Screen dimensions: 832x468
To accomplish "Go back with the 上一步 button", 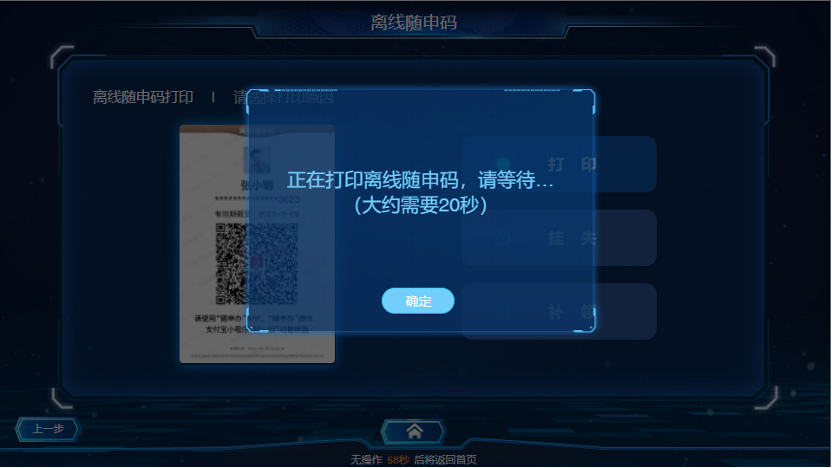I will 48,429.
